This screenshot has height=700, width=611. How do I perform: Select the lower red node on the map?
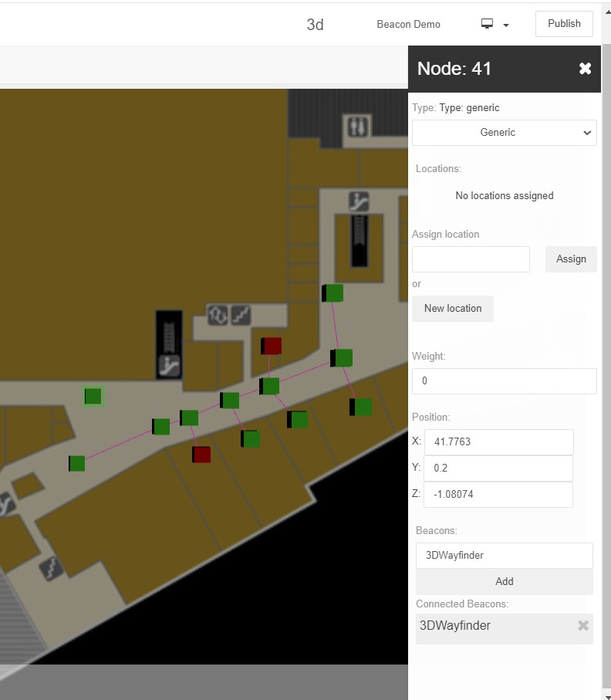coord(201,455)
